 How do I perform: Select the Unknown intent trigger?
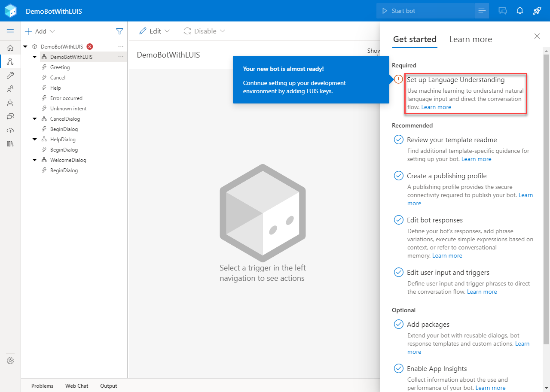point(68,108)
